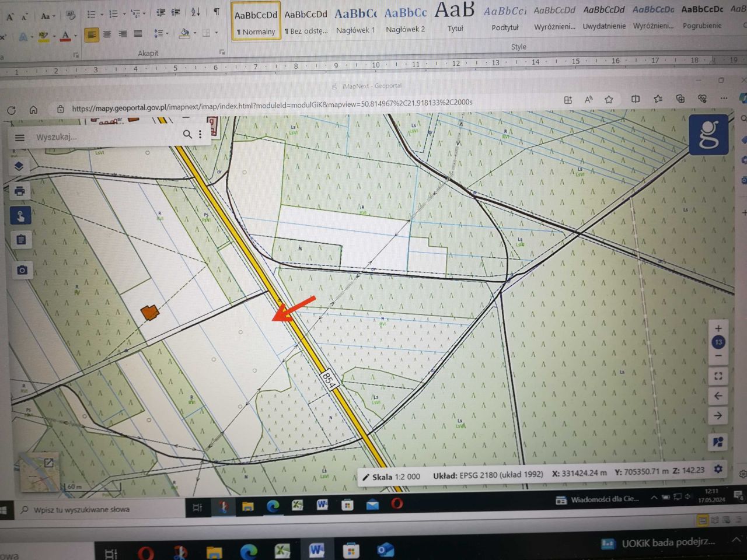Open the browser's three-dot menu
The image size is (747, 560).
[724, 99]
